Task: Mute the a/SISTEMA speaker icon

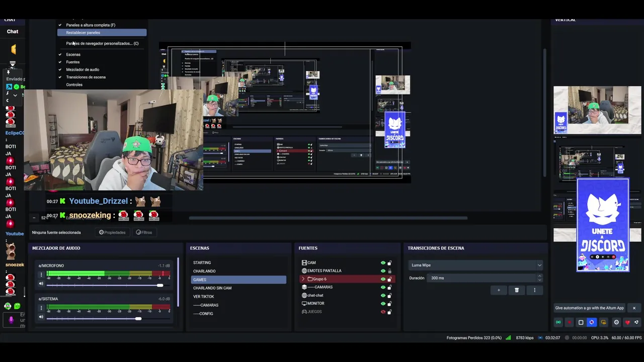Action: click(x=41, y=317)
